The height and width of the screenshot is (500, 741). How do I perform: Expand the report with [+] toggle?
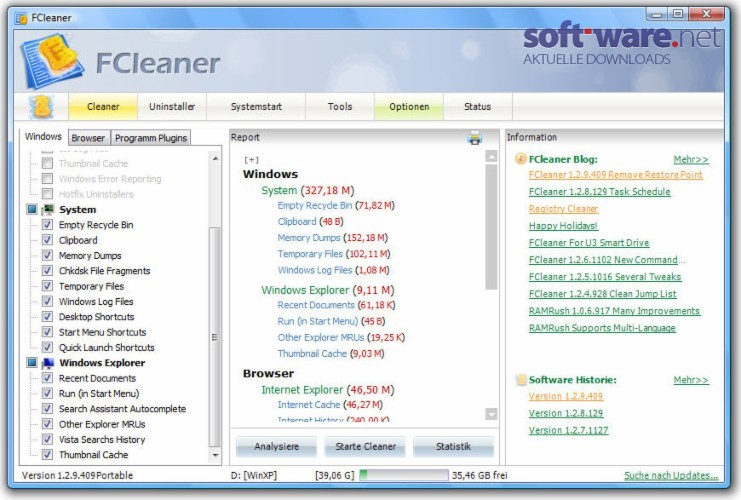251,160
